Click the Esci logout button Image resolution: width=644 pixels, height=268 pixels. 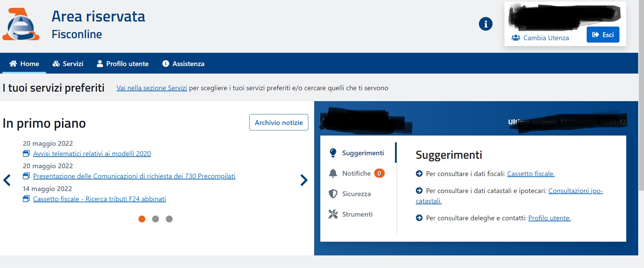pos(603,35)
